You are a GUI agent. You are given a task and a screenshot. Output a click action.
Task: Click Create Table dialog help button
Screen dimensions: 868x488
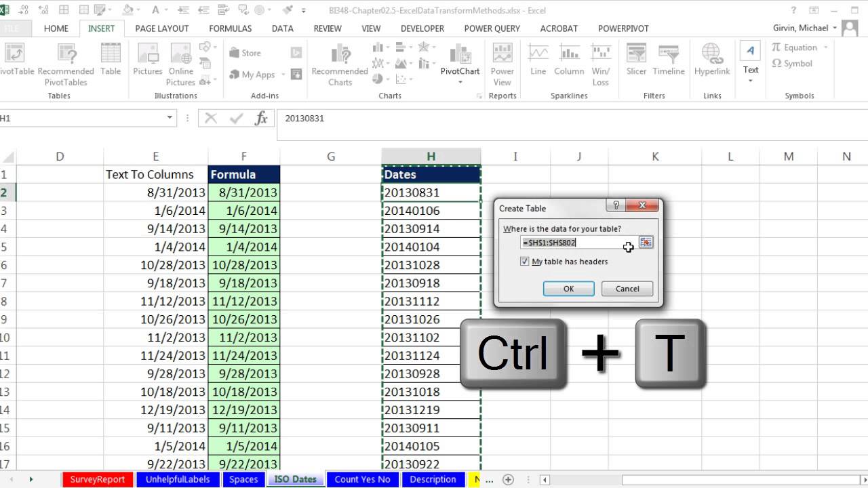tap(616, 206)
